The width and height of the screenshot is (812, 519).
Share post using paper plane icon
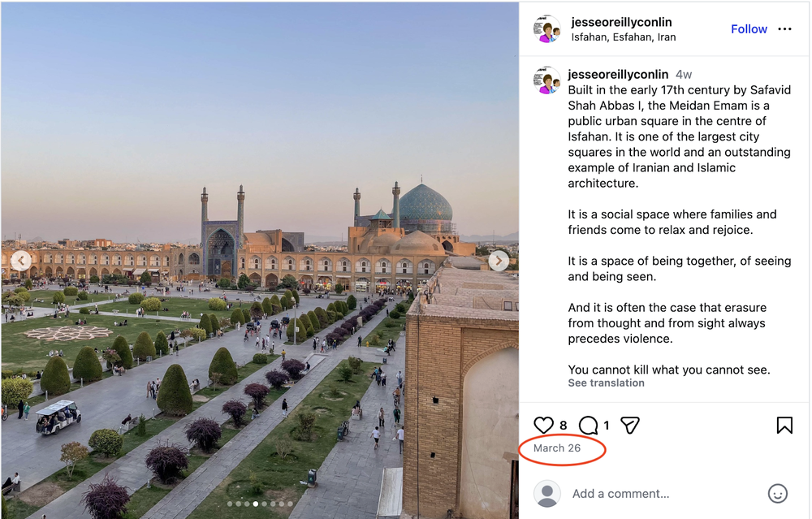tap(630, 426)
